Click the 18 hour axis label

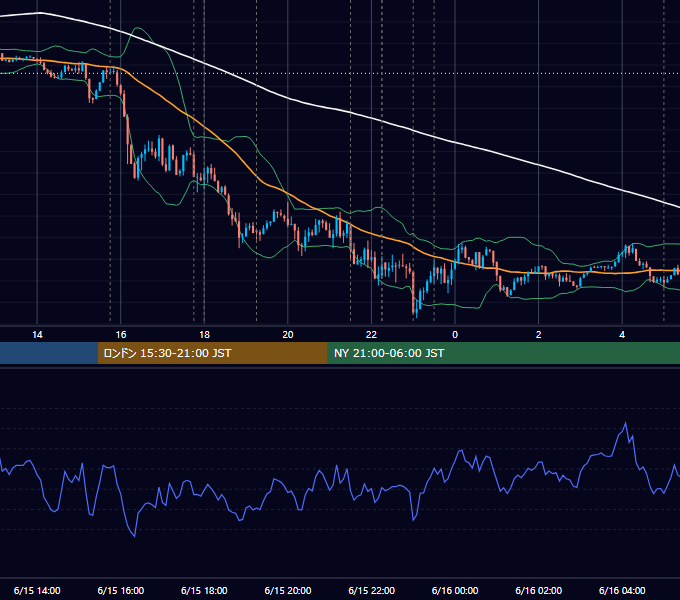204,335
